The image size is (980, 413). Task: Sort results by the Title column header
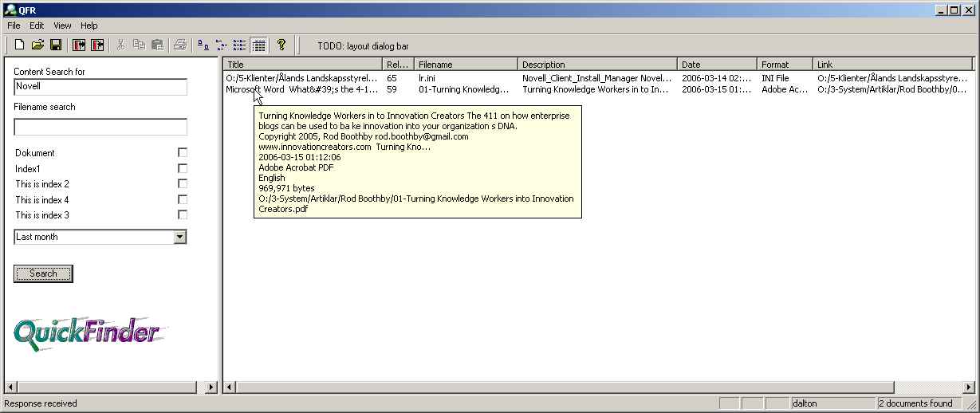(x=303, y=65)
